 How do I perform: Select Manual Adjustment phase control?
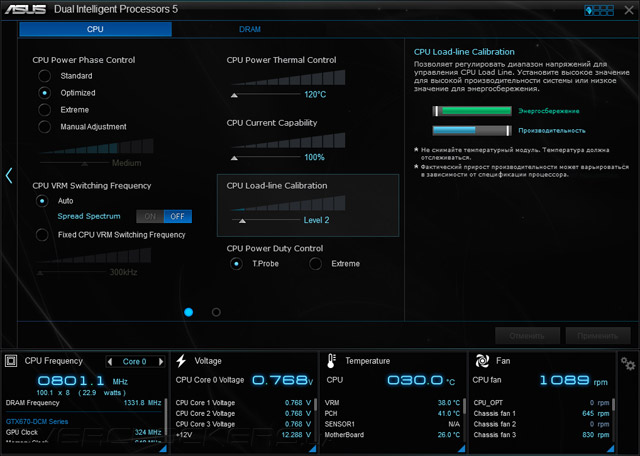pyautogui.click(x=44, y=127)
